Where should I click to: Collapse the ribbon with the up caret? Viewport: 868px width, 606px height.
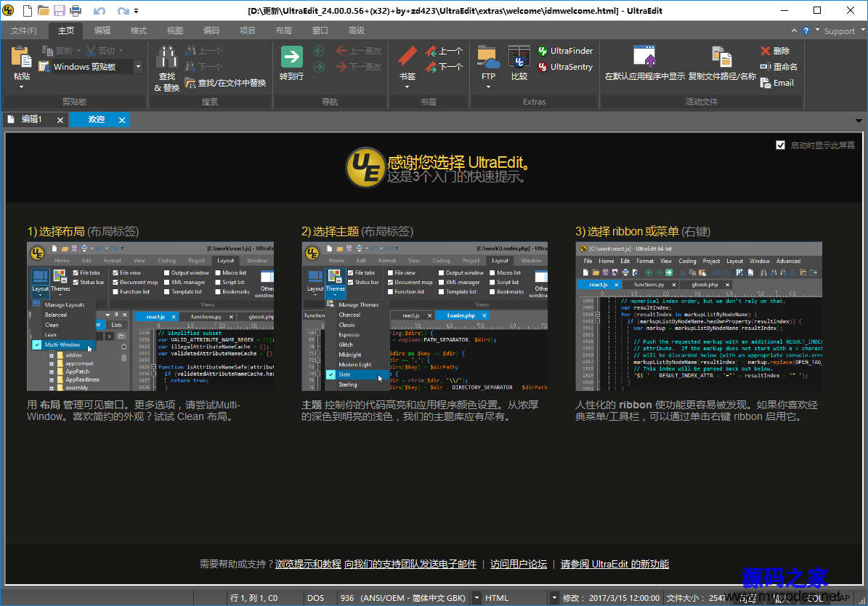click(795, 31)
